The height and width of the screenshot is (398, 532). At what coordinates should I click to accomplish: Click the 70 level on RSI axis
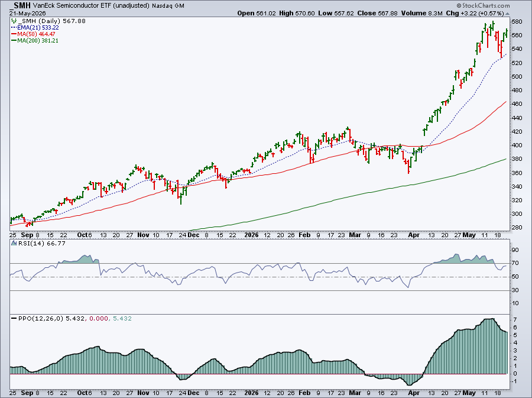point(515,263)
